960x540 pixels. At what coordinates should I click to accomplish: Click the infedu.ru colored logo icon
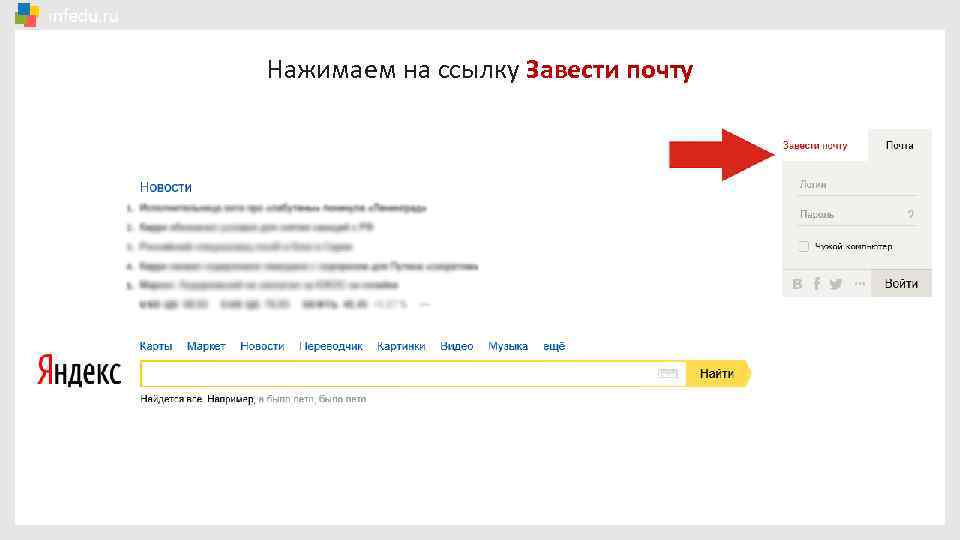pos(27,14)
